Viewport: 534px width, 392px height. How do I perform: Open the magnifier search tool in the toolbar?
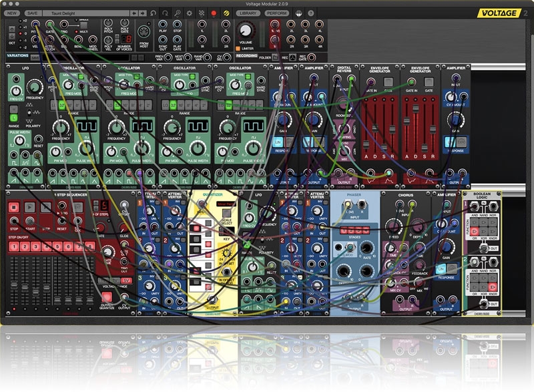tap(178, 13)
